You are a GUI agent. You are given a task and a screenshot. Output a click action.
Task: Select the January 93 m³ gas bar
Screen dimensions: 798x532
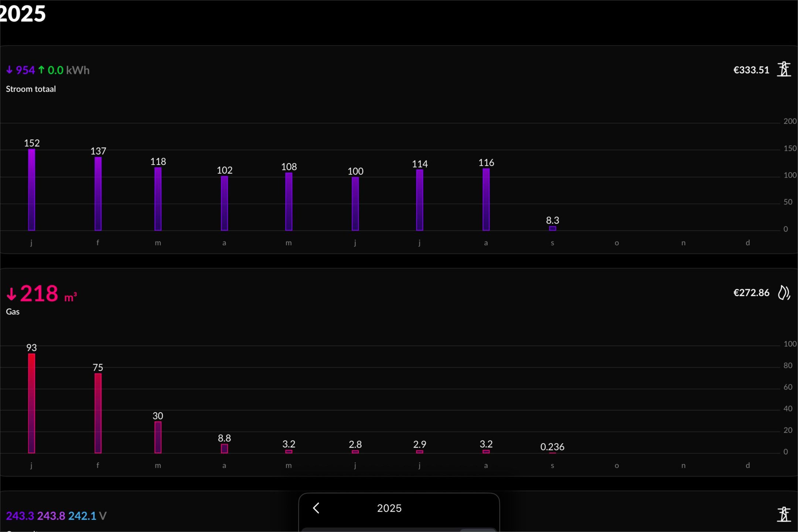32,403
